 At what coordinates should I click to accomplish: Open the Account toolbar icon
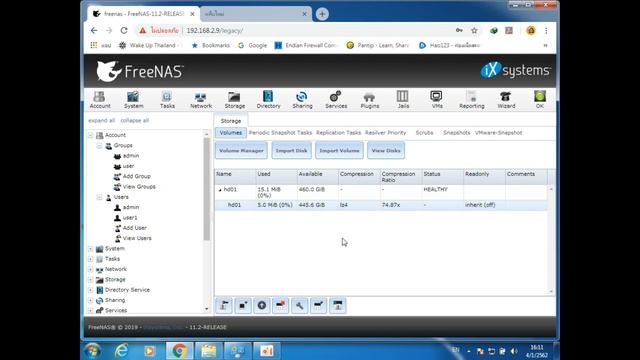pyautogui.click(x=100, y=100)
